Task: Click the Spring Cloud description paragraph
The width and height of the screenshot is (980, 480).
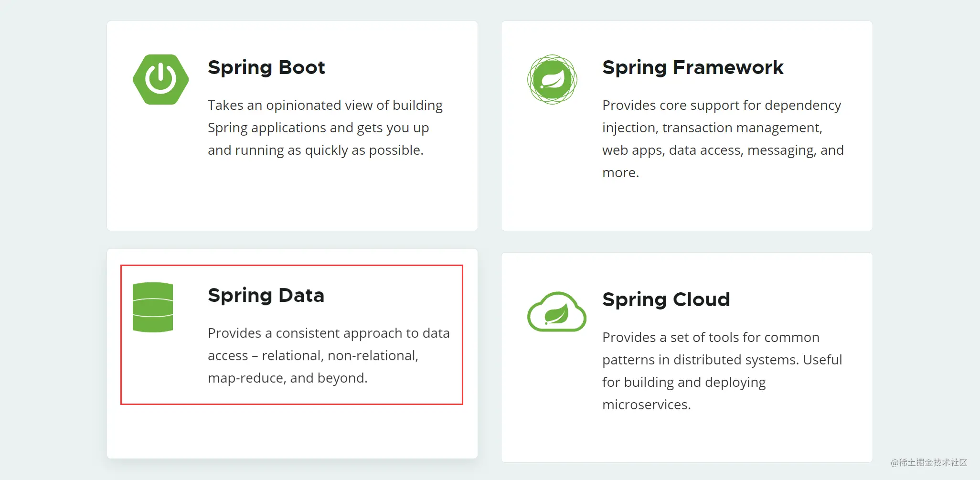Action: tap(722, 371)
